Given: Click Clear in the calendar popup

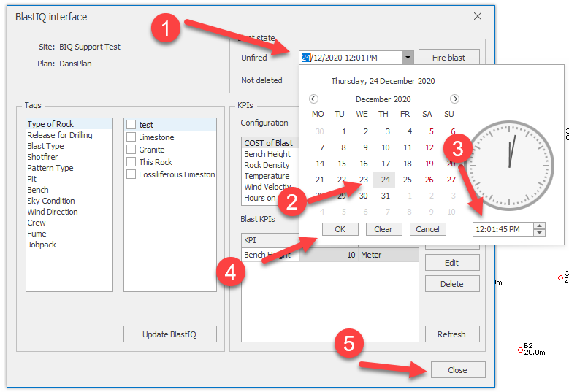Looking at the screenshot, I should [x=383, y=229].
